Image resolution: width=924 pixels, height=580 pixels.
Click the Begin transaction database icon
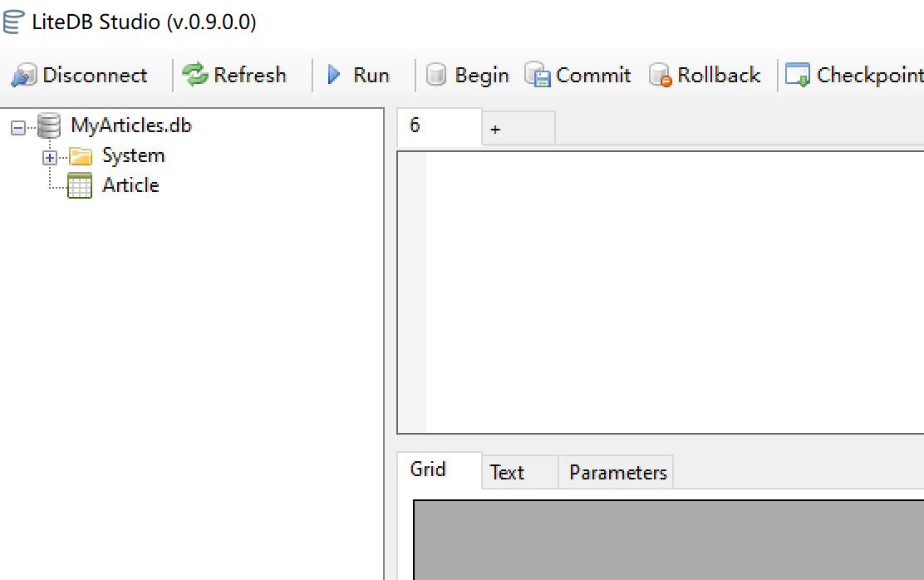[x=436, y=75]
